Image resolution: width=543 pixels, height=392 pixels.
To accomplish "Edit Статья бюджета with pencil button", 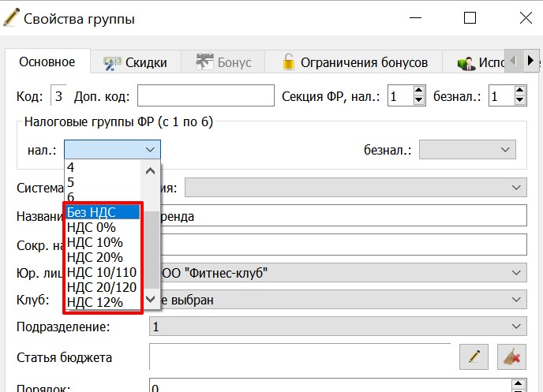I will click(474, 357).
